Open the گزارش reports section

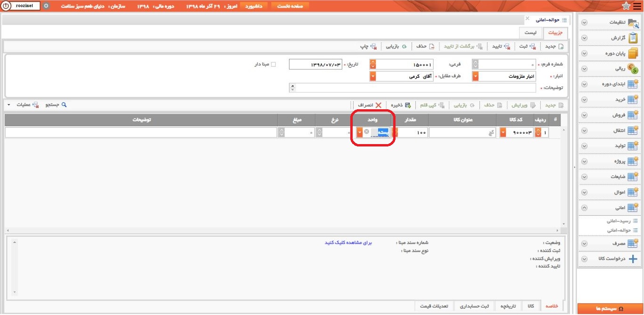609,38
